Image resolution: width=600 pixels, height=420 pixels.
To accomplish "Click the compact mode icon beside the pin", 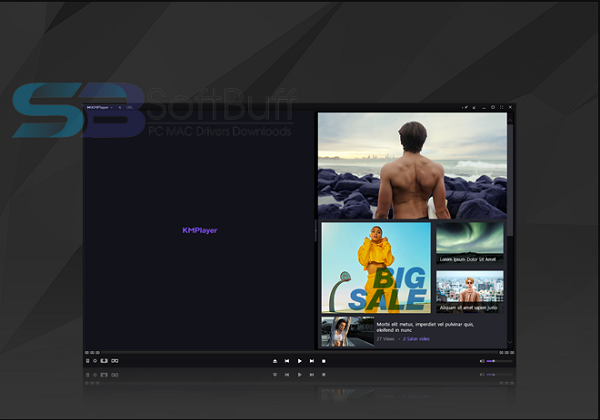I will coord(474,107).
